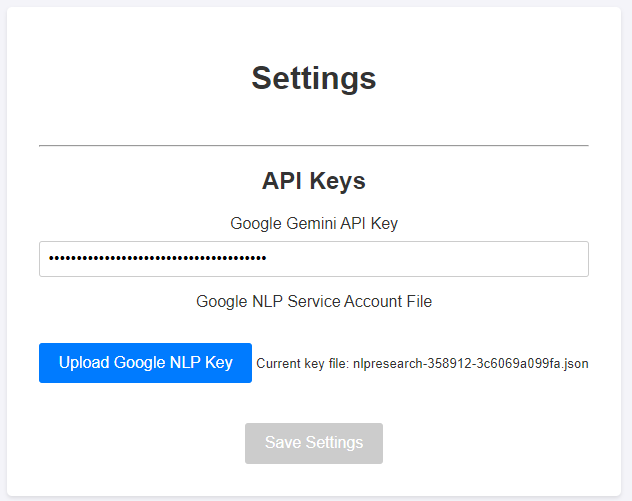The width and height of the screenshot is (632, 501).
Task: Click the Google NLP Service Account File label
Action: [313, 301]
